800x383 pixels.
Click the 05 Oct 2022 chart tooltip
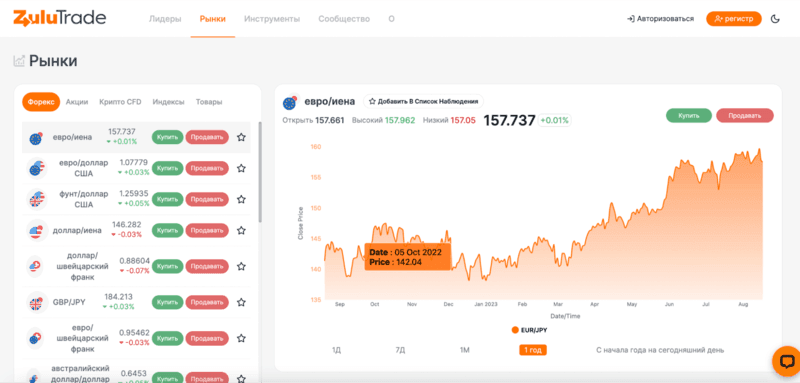[407, 257]
